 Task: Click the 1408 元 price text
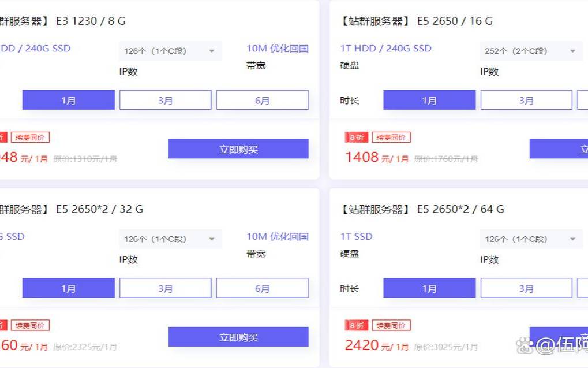point(362,157)
